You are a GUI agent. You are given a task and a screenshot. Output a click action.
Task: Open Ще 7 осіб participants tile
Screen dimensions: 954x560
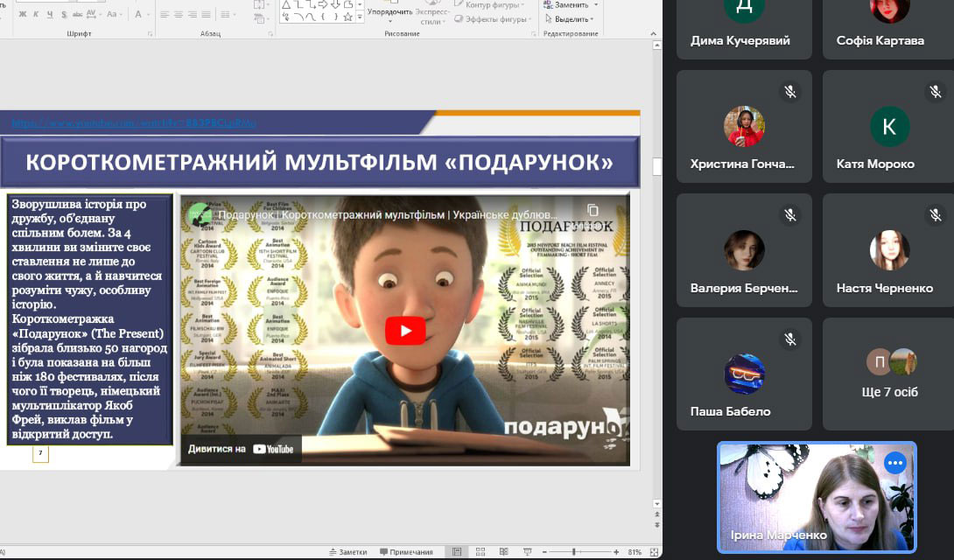click(x=888, y=374)
